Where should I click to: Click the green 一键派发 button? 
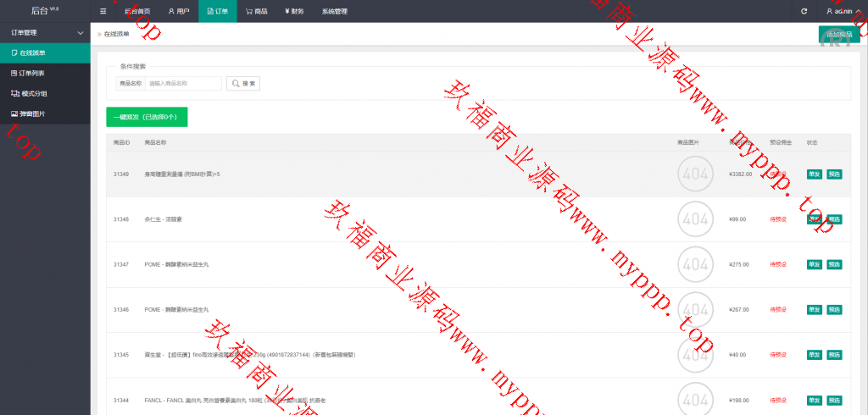point(147,117)
